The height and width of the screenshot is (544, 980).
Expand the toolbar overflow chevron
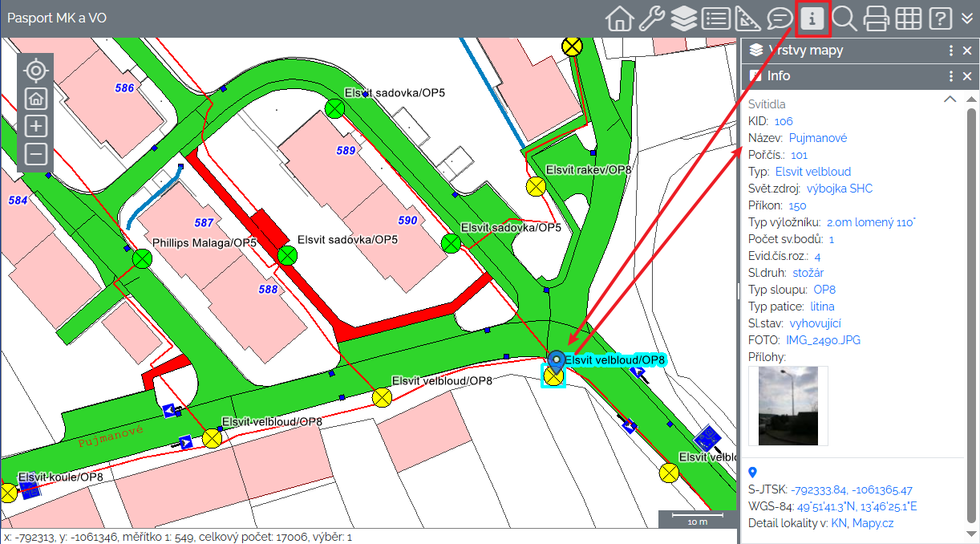coord(966,18)
